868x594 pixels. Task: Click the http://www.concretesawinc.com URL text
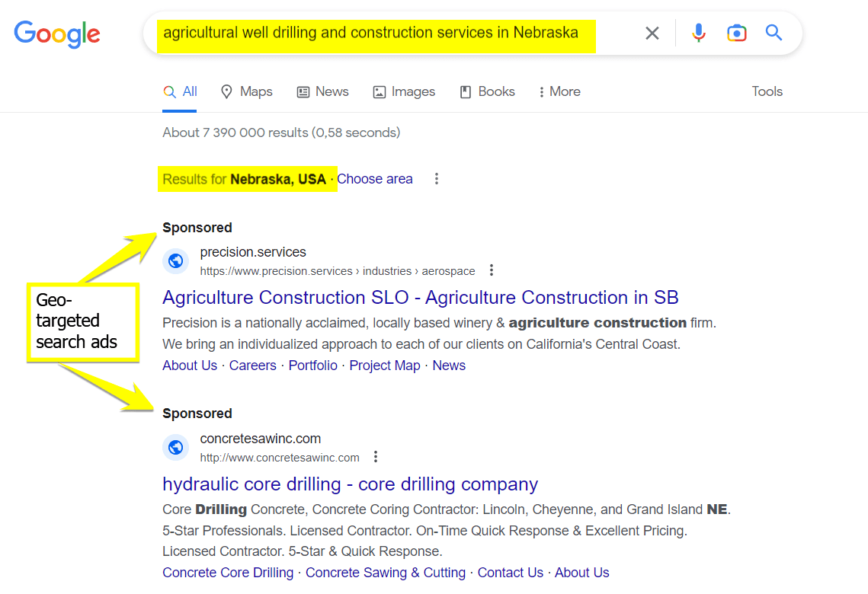[x=280, y=458]
